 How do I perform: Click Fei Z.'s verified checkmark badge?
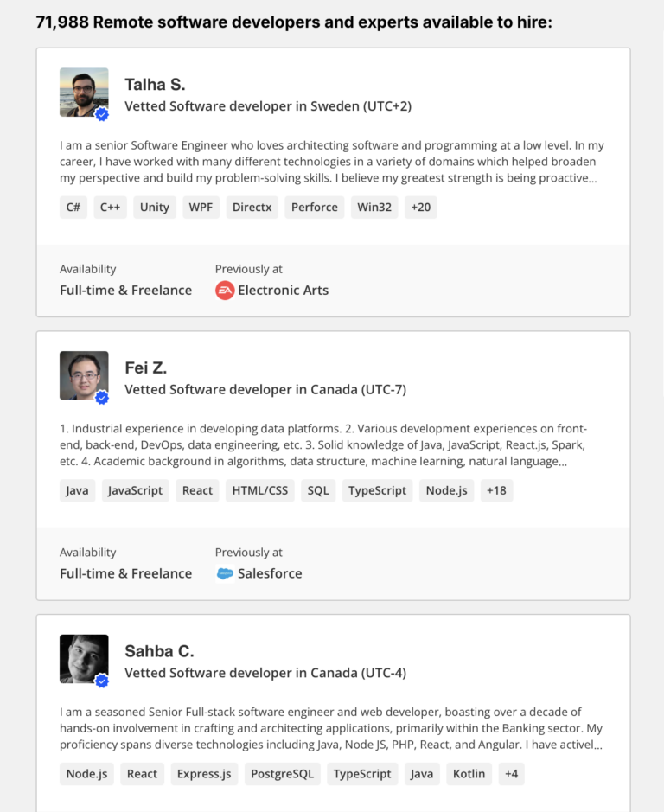point(101,397)
